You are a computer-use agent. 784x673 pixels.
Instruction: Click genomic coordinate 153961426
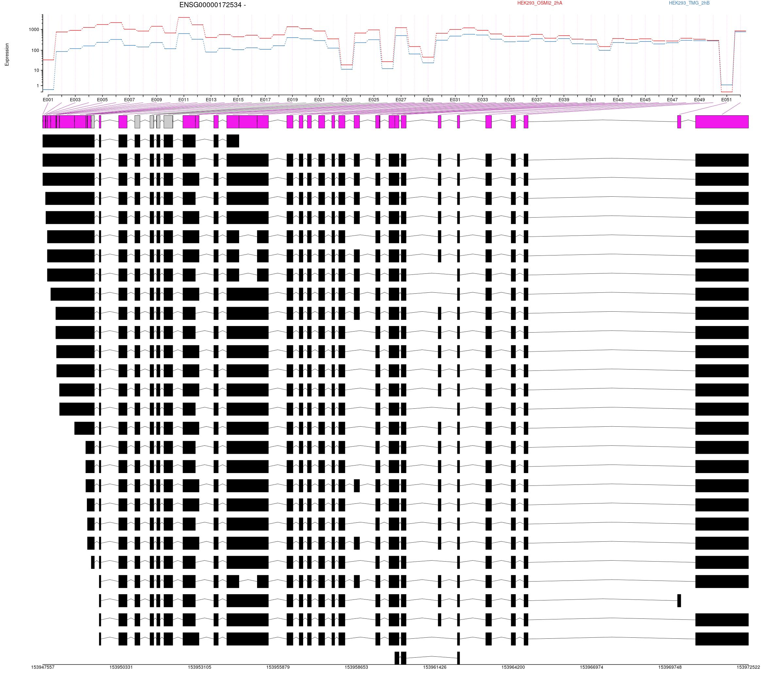(x=435, y=667)
